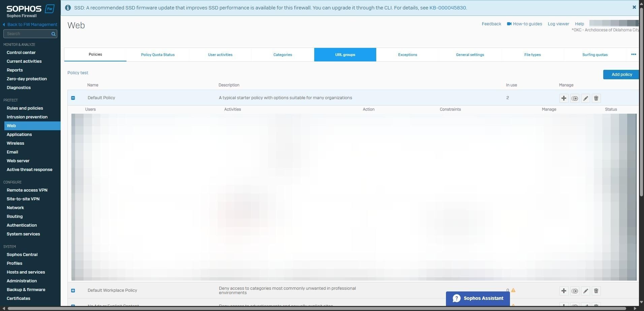Open the Log viewer
The height and width of the screenshot is (311, 644).
[558, 24]
